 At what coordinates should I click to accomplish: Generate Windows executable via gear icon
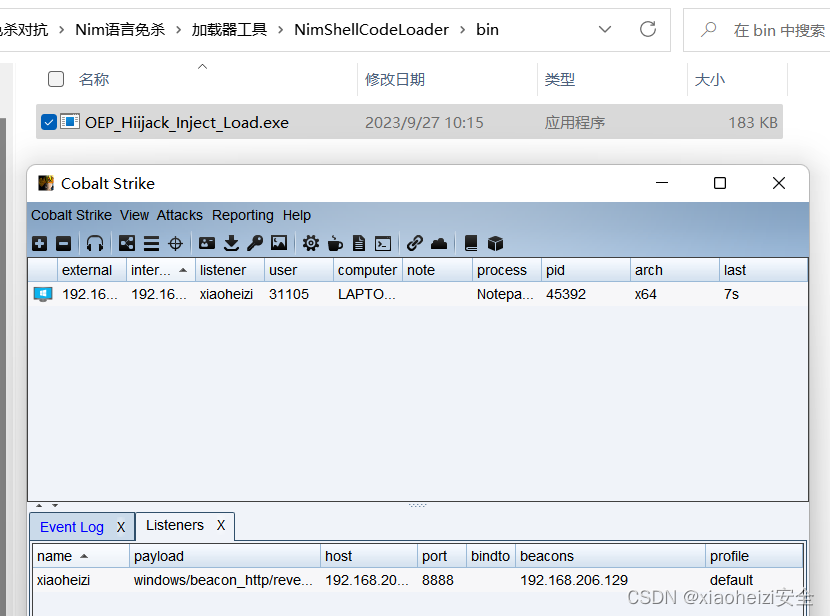[311, 243]
